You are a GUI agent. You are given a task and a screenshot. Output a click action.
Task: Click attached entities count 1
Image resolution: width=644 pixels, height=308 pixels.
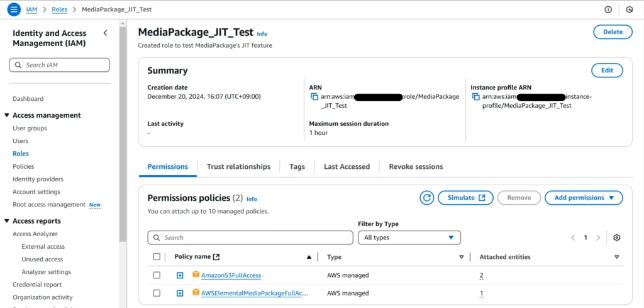482,294
